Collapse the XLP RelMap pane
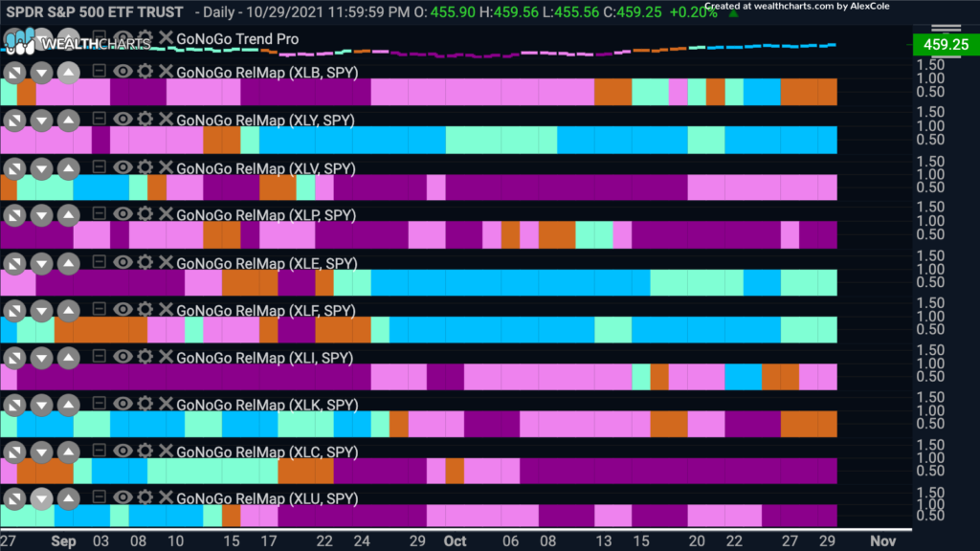The height and width of the screenshot is (551, 980). 99,213
